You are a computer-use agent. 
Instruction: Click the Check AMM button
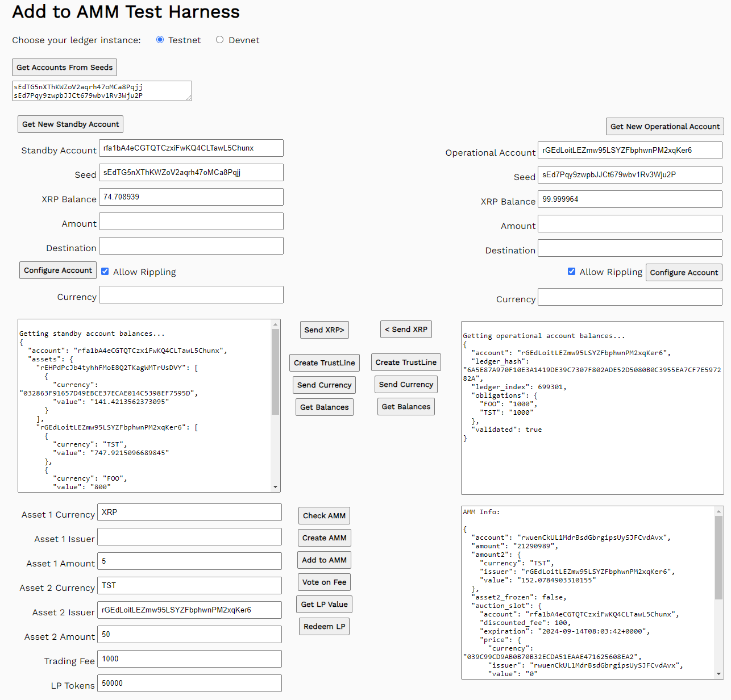[324, 515]
